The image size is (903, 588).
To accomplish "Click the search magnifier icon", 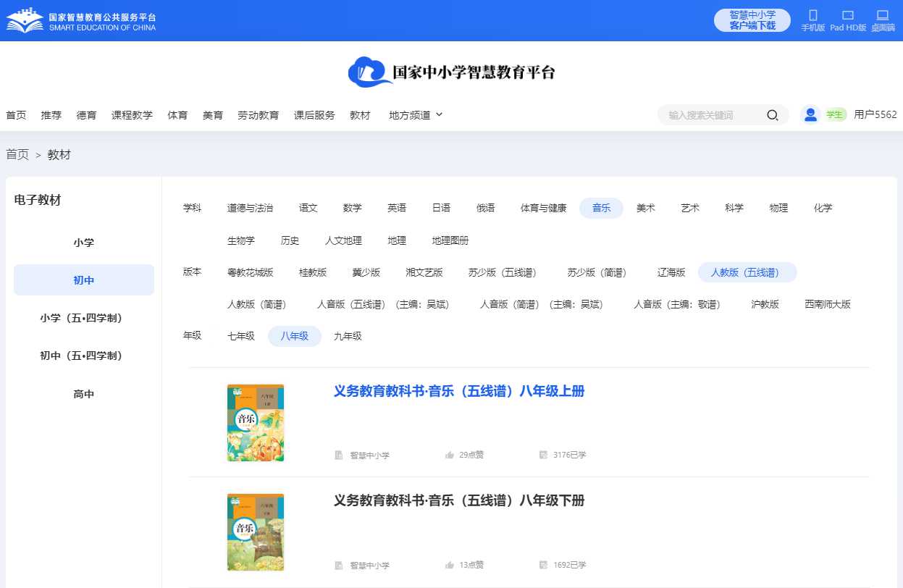I will click(x=773, y=115).
